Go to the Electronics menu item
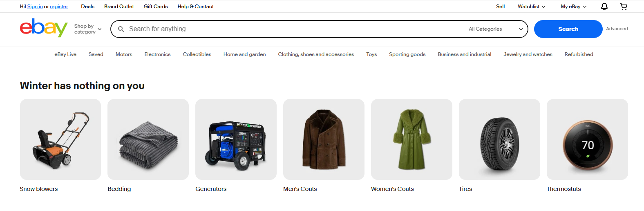Image resolution: width=644 pixels, height=211 pixels. [157, 54]
